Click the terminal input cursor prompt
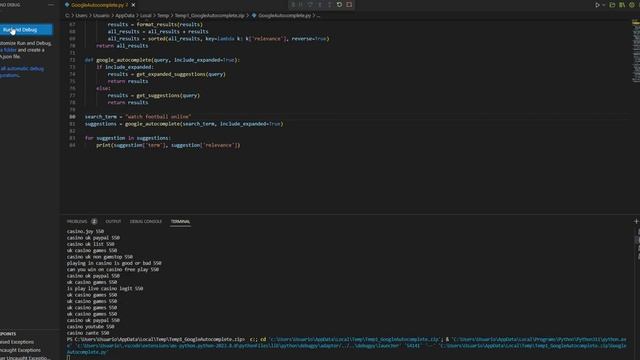Image resolution: width=640 pixels, height=360 pixels. pyautogui.click(x=69, y=358)
